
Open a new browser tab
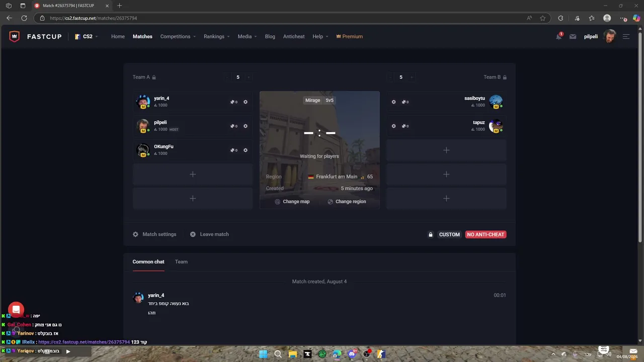119,6
